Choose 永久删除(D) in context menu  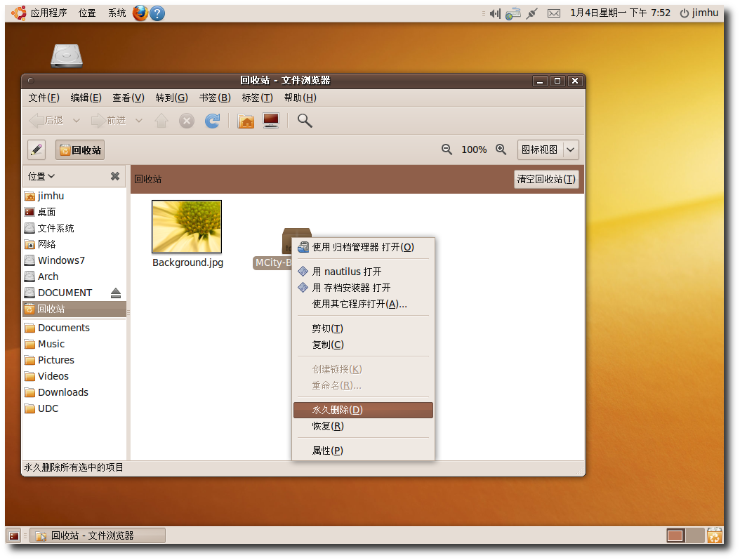pos(363,410)
